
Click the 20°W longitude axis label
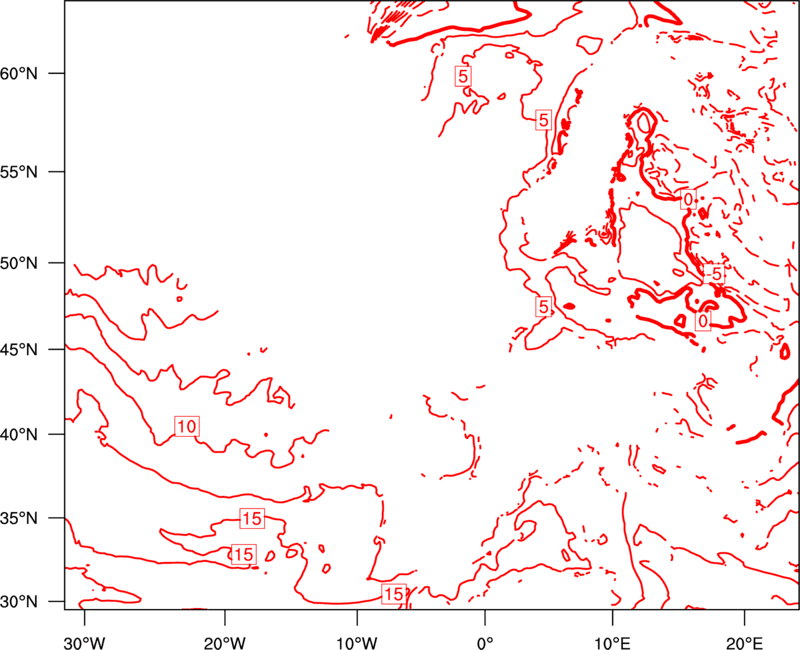[x=224, y=643]
